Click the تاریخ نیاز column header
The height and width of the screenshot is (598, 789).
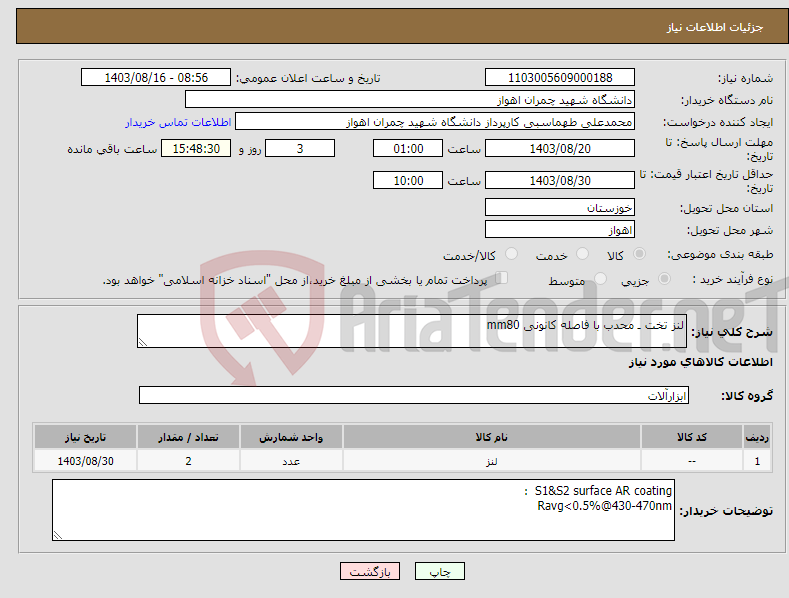(86, 437)
